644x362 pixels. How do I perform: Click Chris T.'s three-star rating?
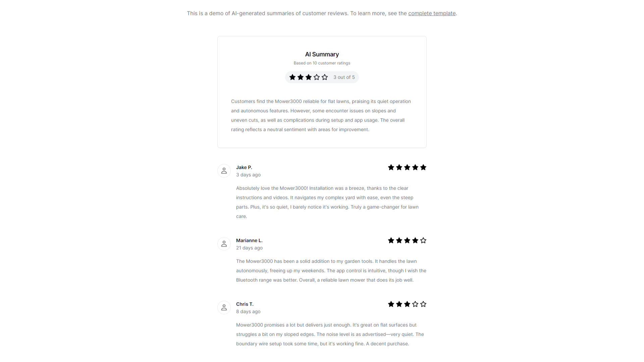(407, 304)
